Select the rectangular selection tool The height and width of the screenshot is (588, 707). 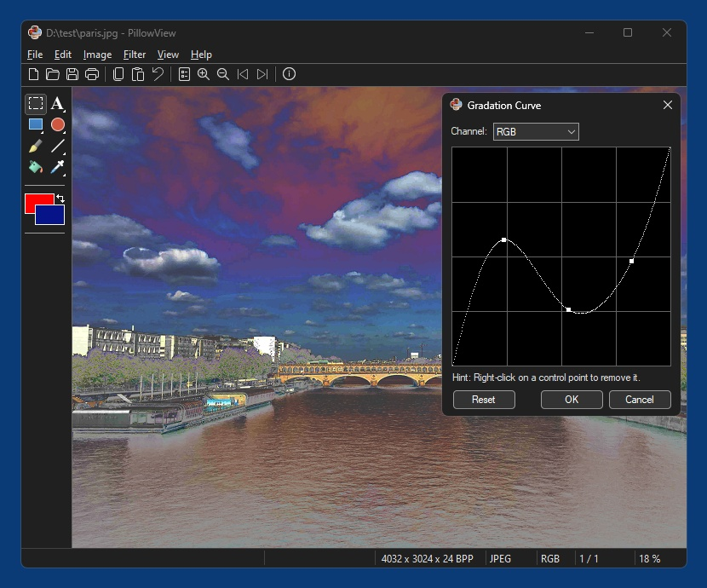point(36,103)
